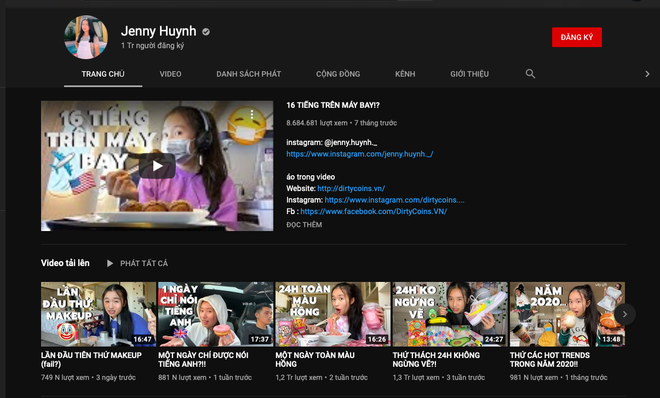Click the play-all triangle icon beside PHÁT TẤT CẢ
Image resolution: width=660 pixels, height=398 pixels.
tap(110, 263)
